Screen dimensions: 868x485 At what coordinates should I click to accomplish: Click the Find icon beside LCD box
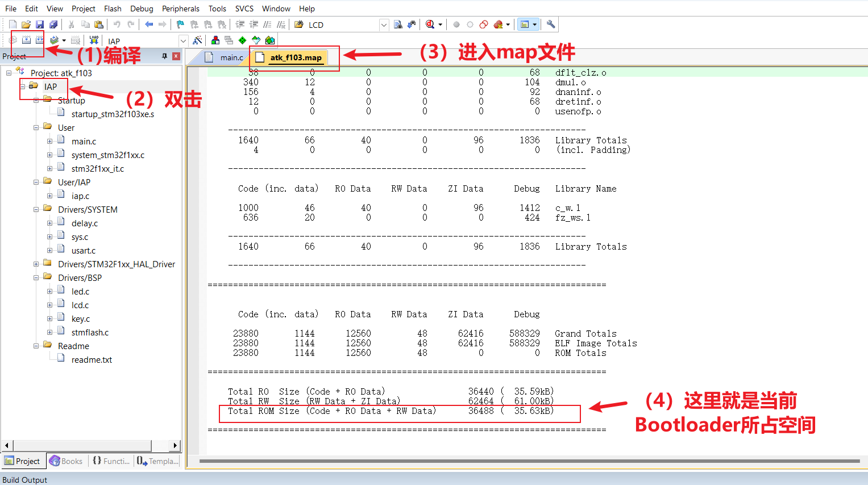point(398,24)
